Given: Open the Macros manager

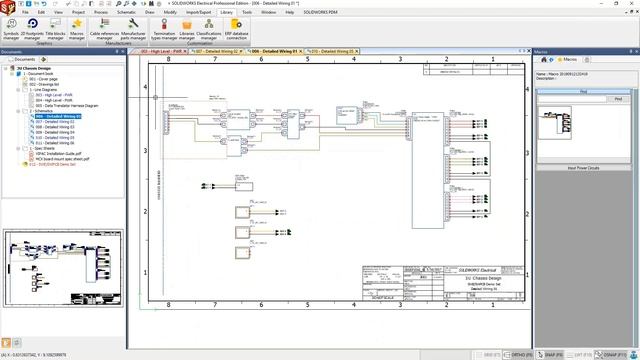Looking at the screenshot, I should point(77,29).
